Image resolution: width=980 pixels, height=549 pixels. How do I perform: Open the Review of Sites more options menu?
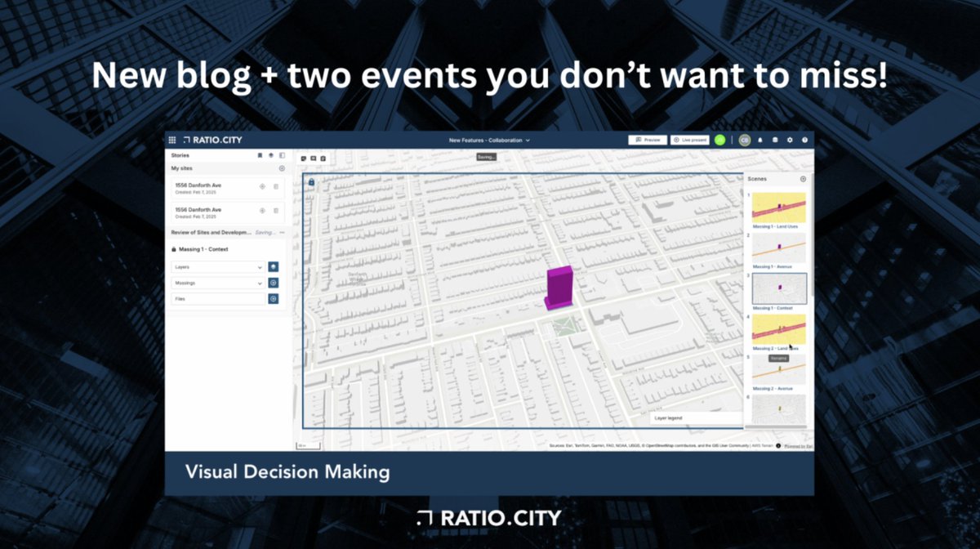(x=283, y=233)
